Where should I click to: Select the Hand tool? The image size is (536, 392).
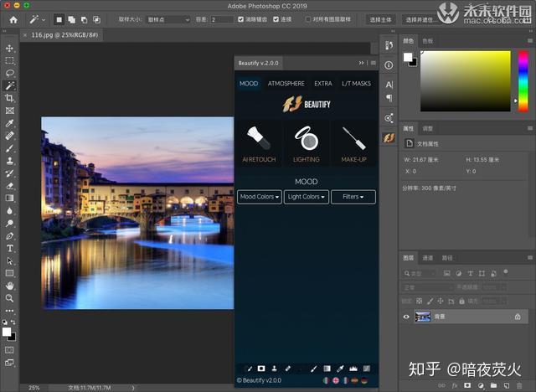(x=9, y=286)
